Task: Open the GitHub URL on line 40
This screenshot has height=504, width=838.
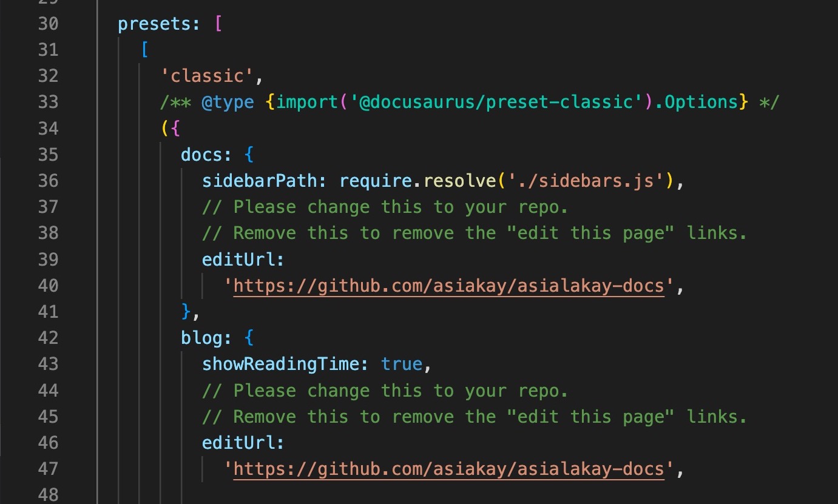Action: [448, 286]
